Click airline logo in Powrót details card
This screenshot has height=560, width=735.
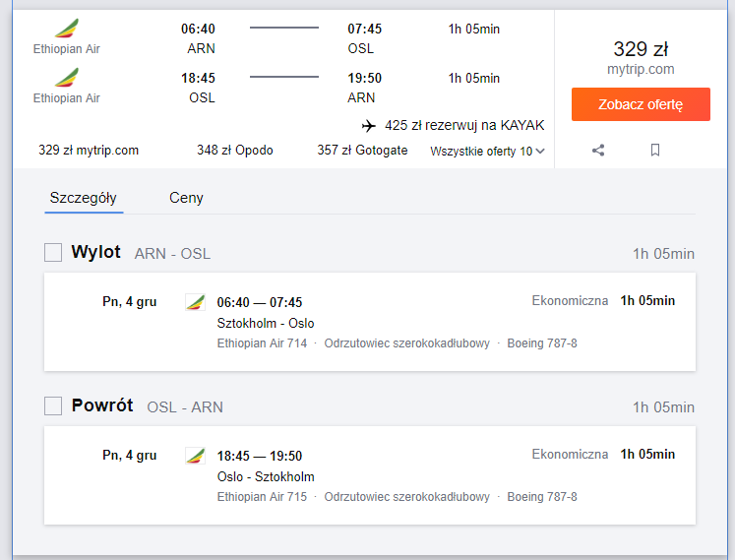pos(195,456)
